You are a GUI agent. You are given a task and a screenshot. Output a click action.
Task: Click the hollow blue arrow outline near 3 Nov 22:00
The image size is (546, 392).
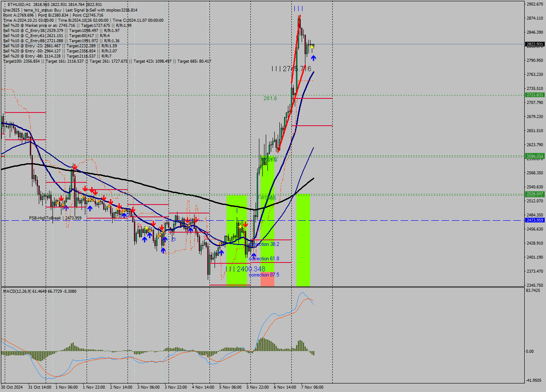point(174,239)
